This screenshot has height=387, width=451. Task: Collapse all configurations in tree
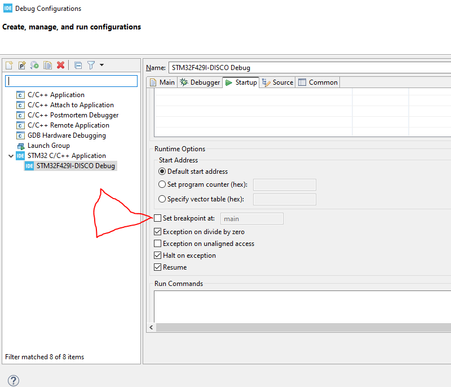pyautogui.click(x=78, y=65)
